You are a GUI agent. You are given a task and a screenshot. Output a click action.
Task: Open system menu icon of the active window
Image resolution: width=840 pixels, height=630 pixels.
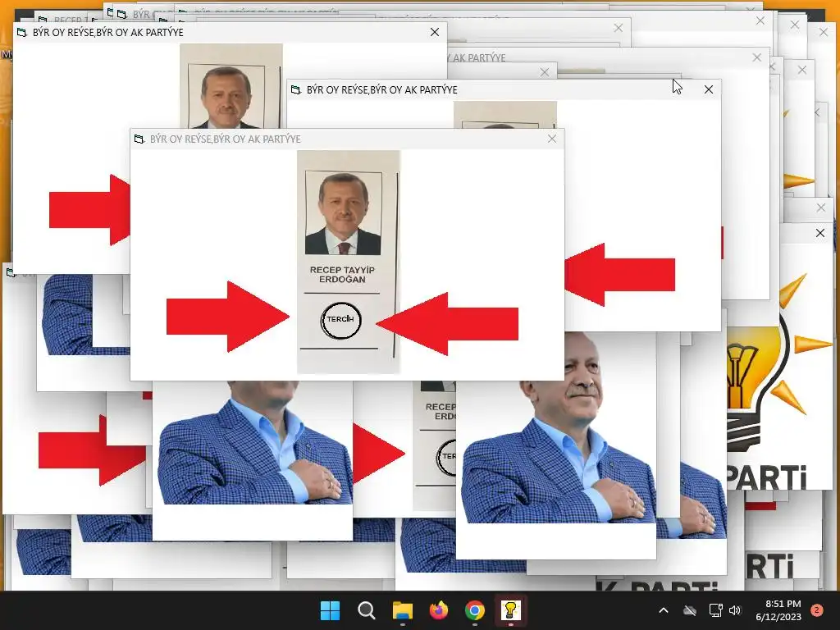295,90
